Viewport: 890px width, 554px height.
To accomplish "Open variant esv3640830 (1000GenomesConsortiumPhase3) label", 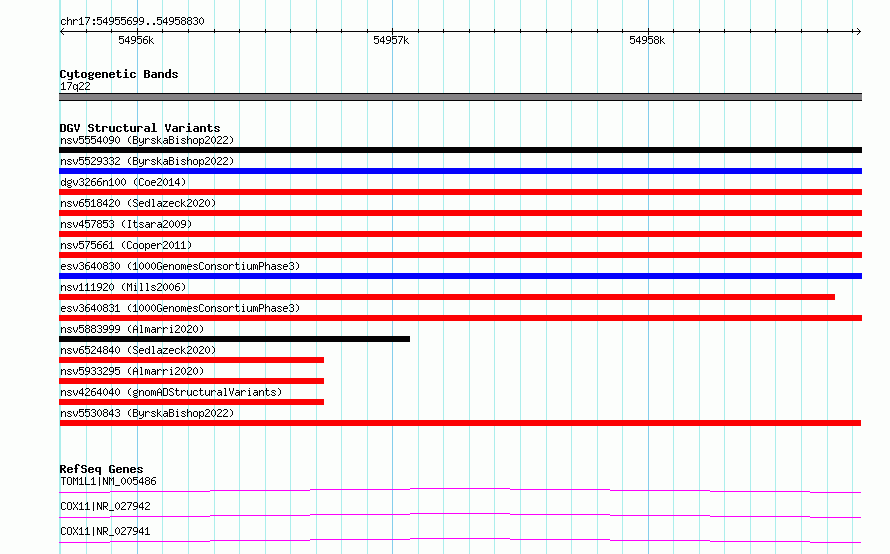I will pos(180,266).
